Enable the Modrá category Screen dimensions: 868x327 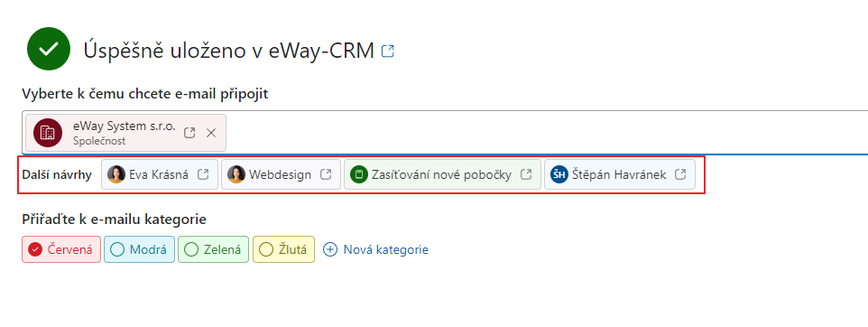point(139,249)
